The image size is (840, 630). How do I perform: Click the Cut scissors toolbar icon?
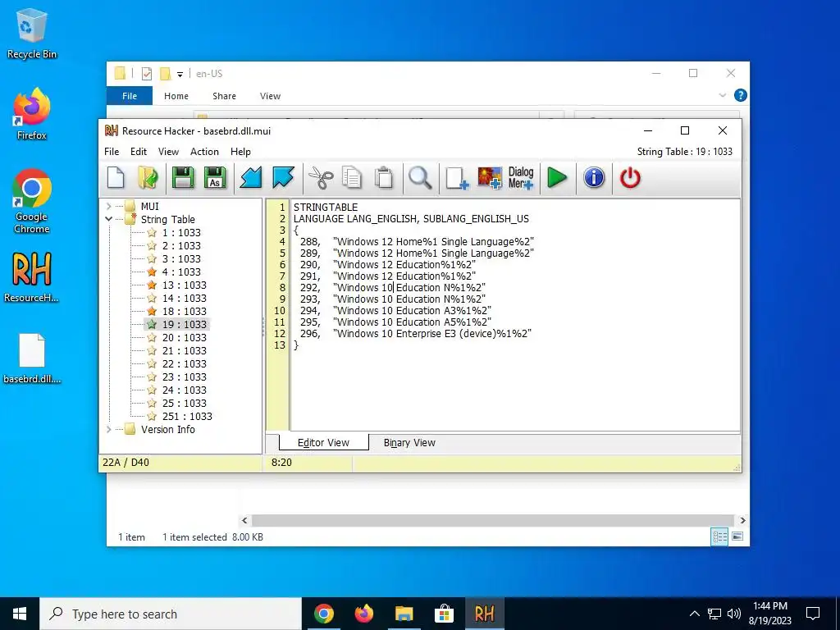tap(321, 178)
